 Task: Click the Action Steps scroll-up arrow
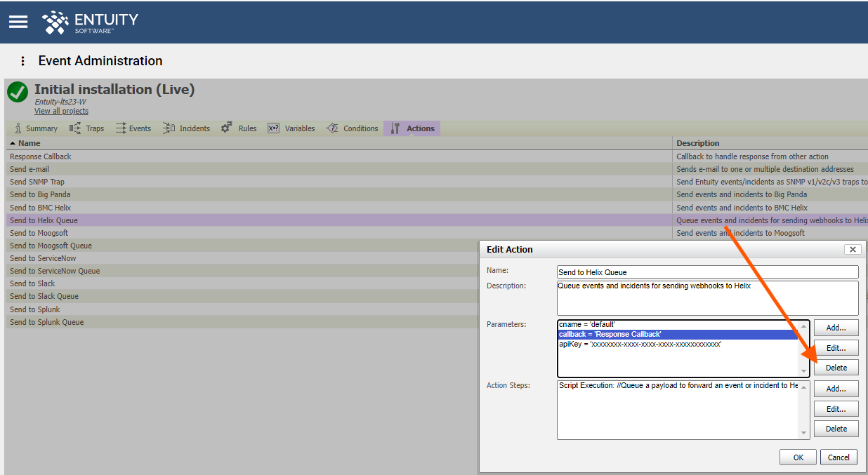804,387
